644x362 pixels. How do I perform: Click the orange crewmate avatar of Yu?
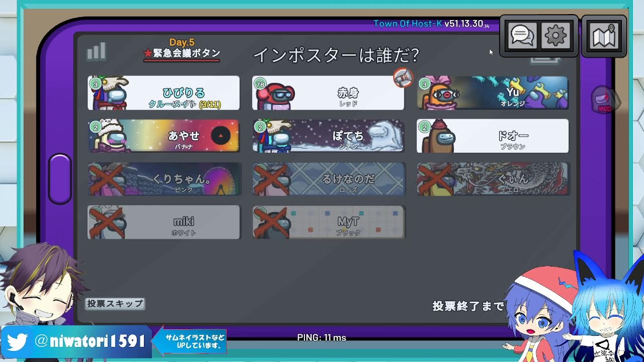tap(439, 95)
